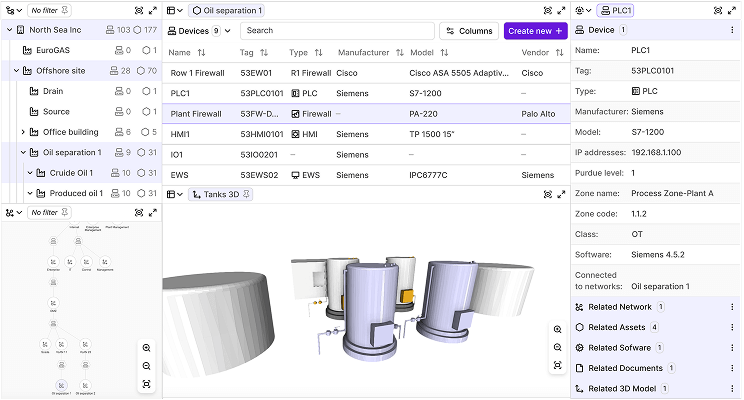Open the Columns settings button
The width and height of the screenshot is (744, 400).
click(468, 31)
